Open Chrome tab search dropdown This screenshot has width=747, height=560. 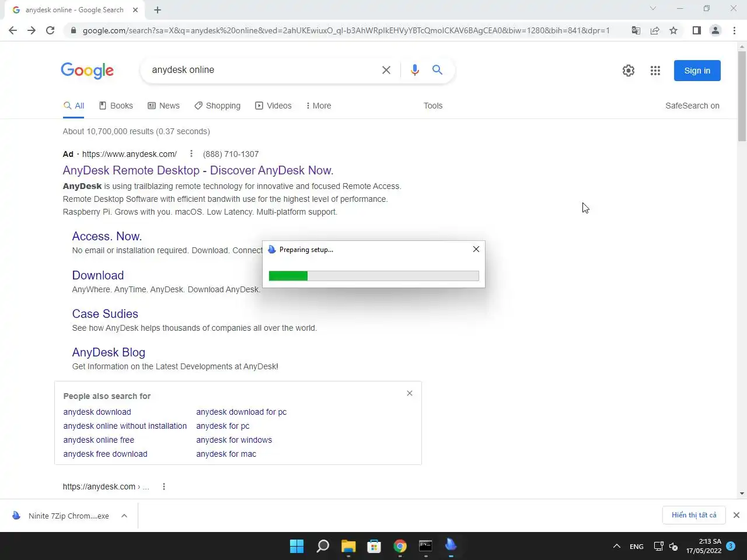[x=653, y=9]
